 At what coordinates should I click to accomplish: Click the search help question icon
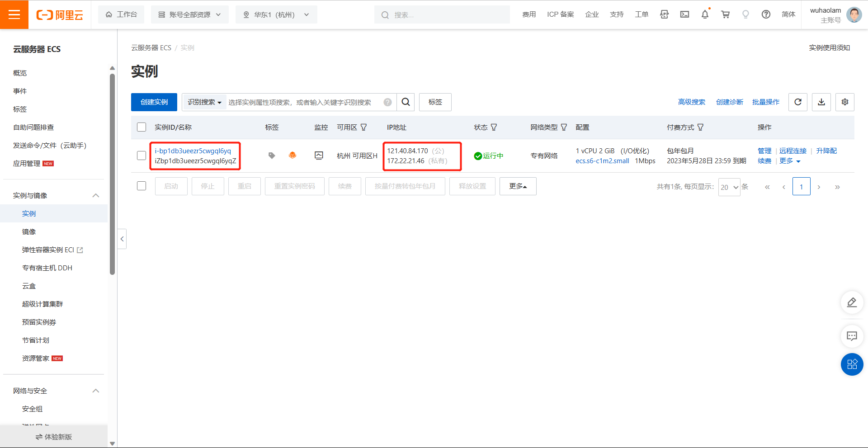click(x=387, y=102)
